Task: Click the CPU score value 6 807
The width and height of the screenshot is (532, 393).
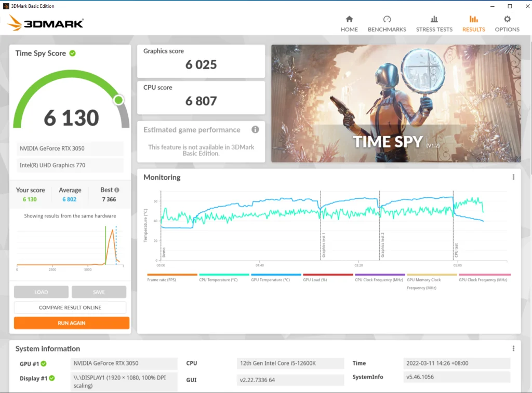Action: (201, 101)
